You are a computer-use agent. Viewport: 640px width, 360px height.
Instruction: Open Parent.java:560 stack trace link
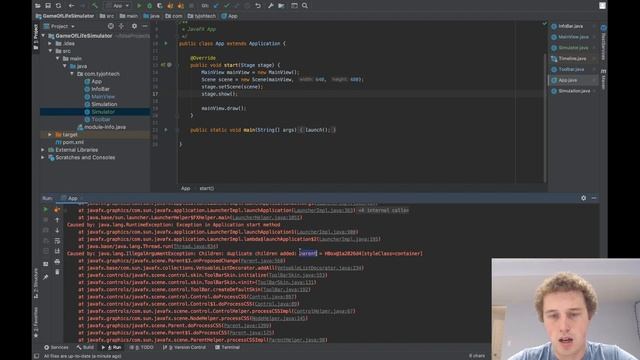click(261, 261)
